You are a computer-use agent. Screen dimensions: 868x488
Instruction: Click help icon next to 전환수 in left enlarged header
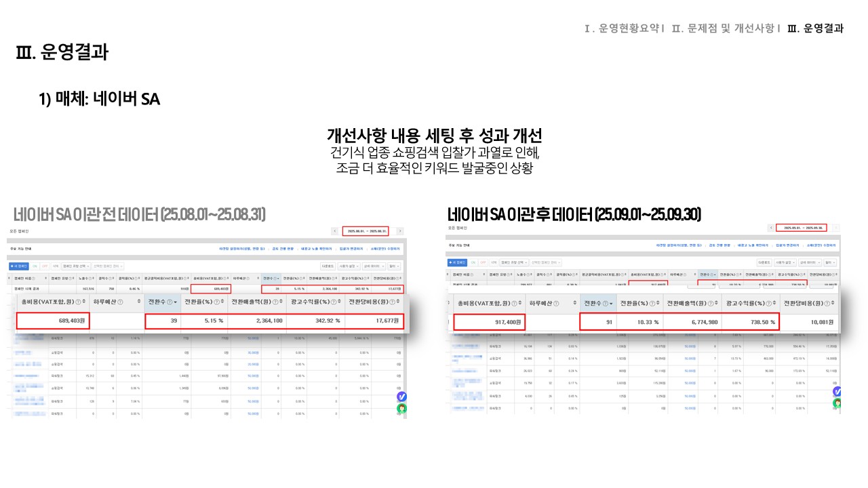tap(170, 302)
